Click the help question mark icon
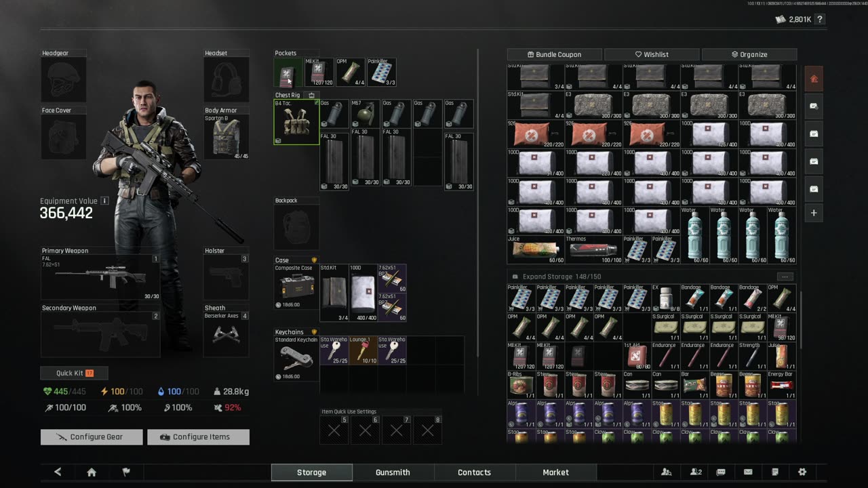868x488 pixels. [x=820, y=20]
